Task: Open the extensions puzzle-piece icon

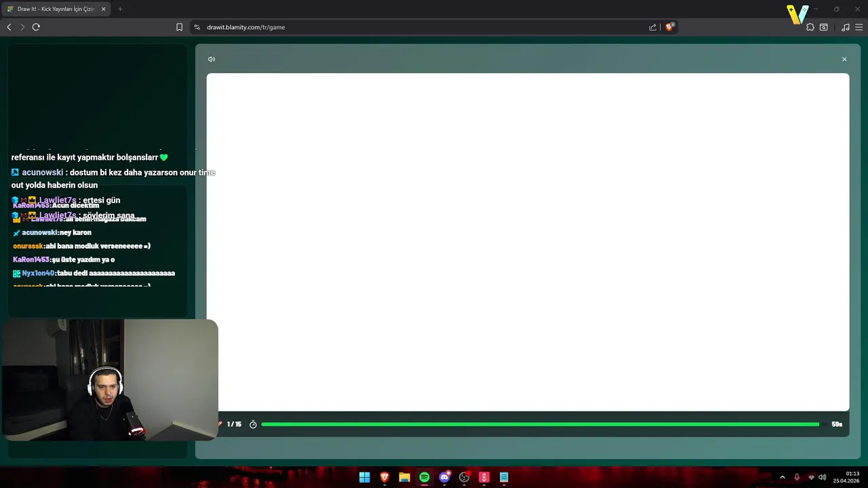Action: point(810,27)
